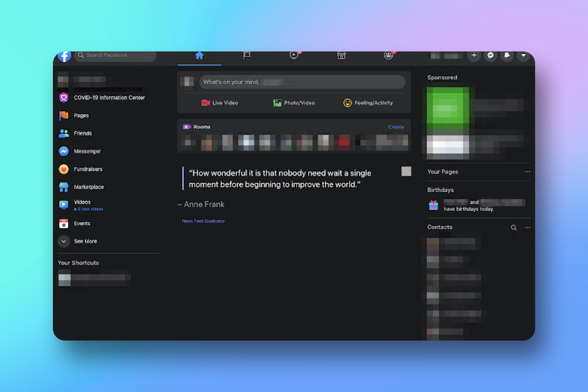Image resolution: width=588 pixels, height=392 pixels.
Task: Search contacts using the magnifier icon
Action: [x=514, y=227]
